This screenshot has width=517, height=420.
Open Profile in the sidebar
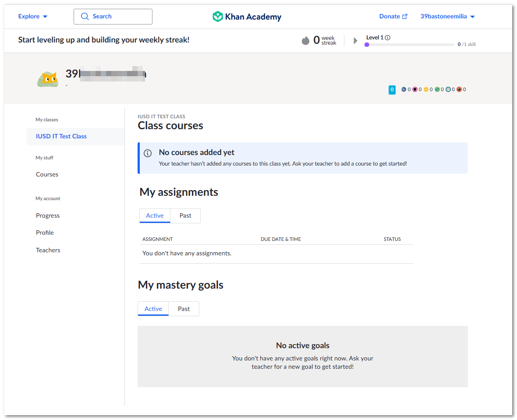pyautogui.click(x=45, y=233)
